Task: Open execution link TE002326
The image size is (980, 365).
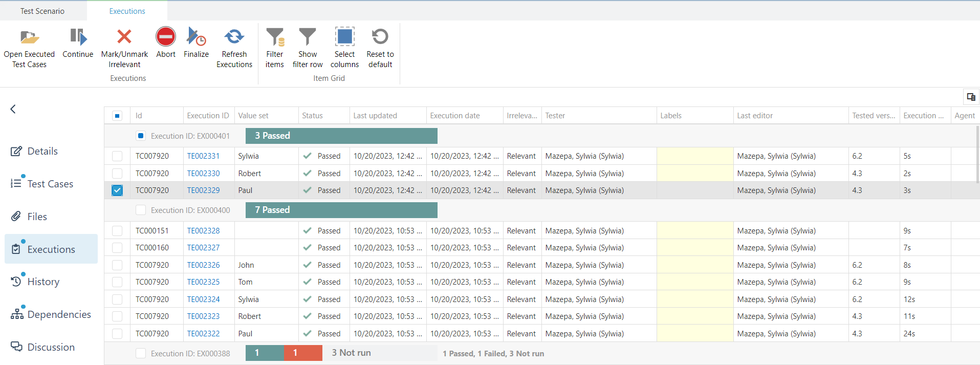Action: (203, 265)
